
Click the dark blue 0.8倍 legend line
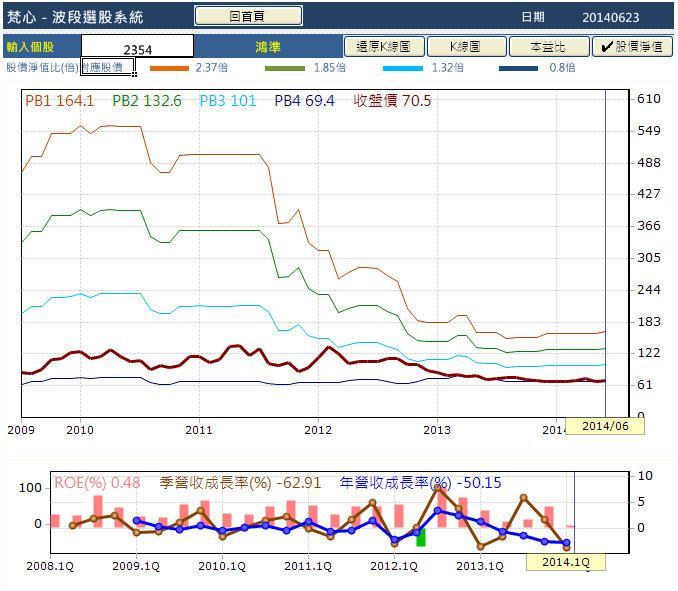519,68
